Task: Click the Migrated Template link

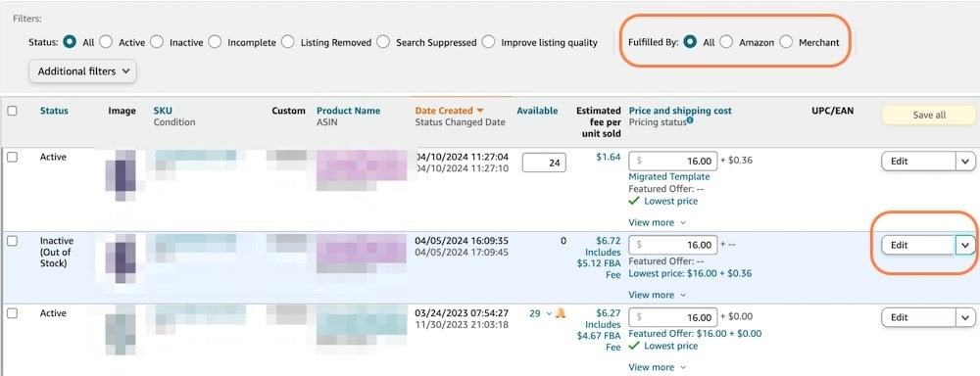Action: 668,177
